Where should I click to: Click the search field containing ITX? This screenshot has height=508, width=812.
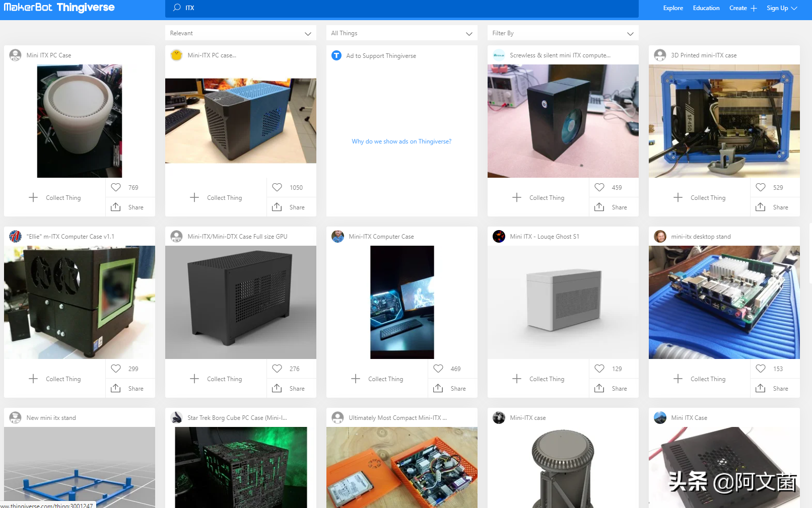point(402,8)
